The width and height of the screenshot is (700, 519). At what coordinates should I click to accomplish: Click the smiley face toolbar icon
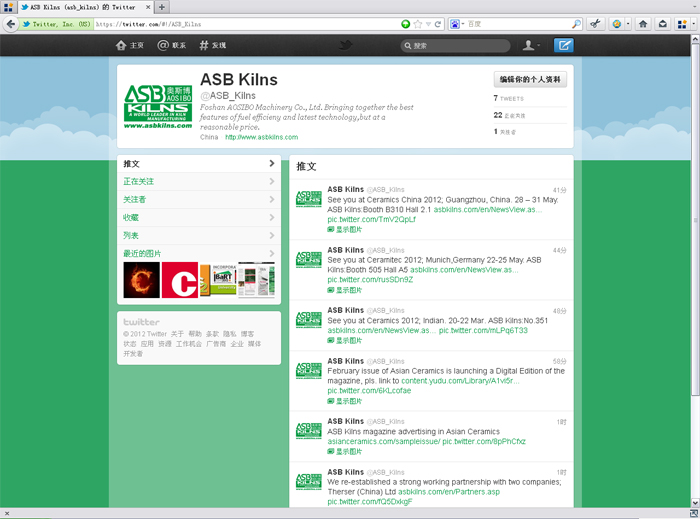pyautogui.click(x=617, y=24)
